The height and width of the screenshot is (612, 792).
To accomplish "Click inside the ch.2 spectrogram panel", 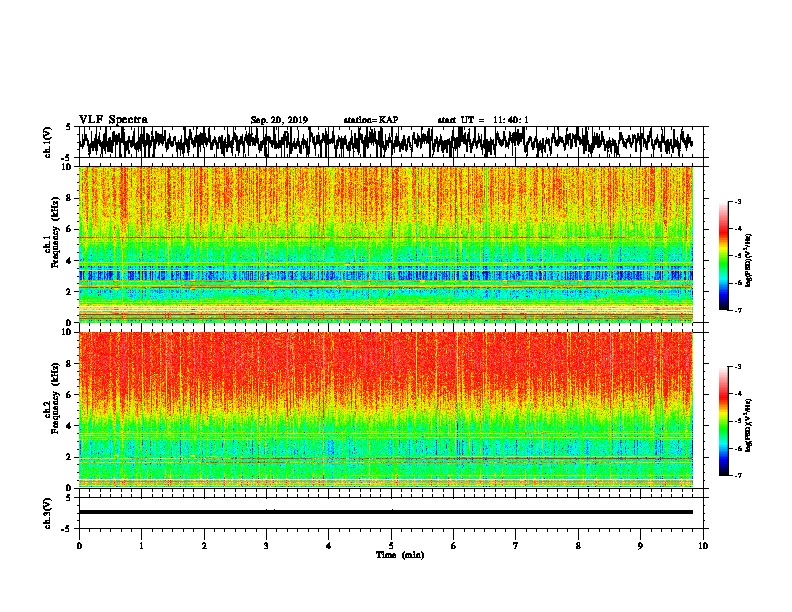I will pos(386,410).
